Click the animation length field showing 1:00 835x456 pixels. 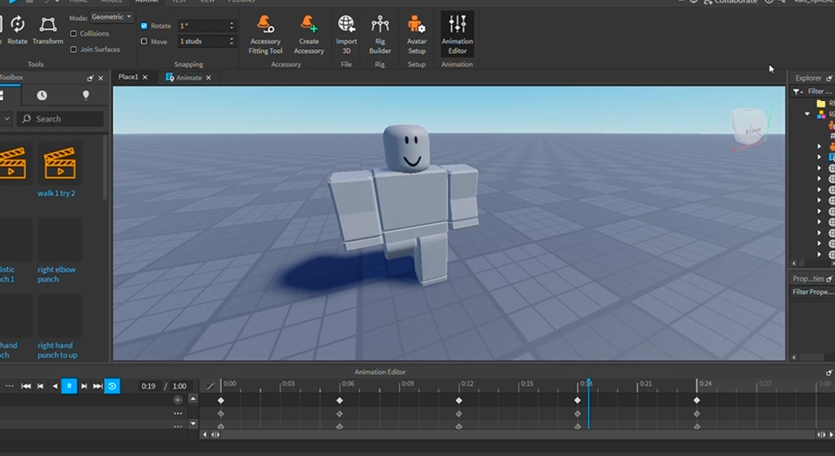point(179,386)
